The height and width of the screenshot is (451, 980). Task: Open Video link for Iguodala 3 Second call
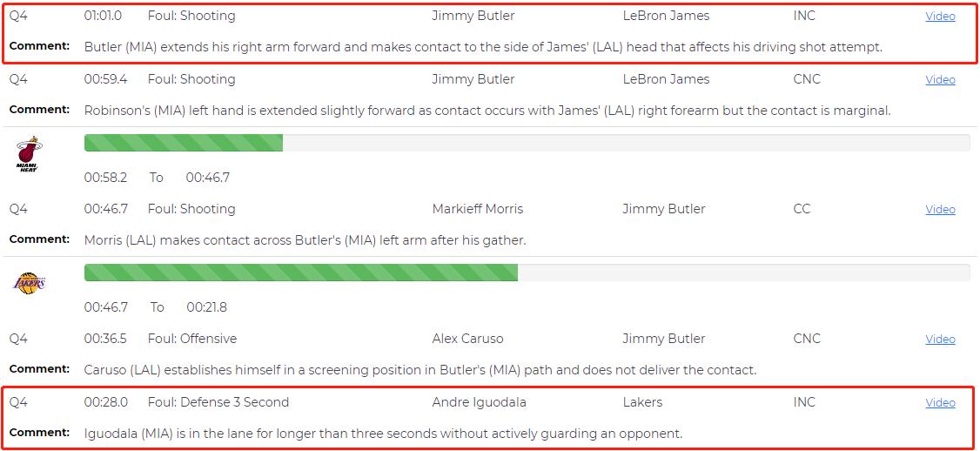(940, 403)
